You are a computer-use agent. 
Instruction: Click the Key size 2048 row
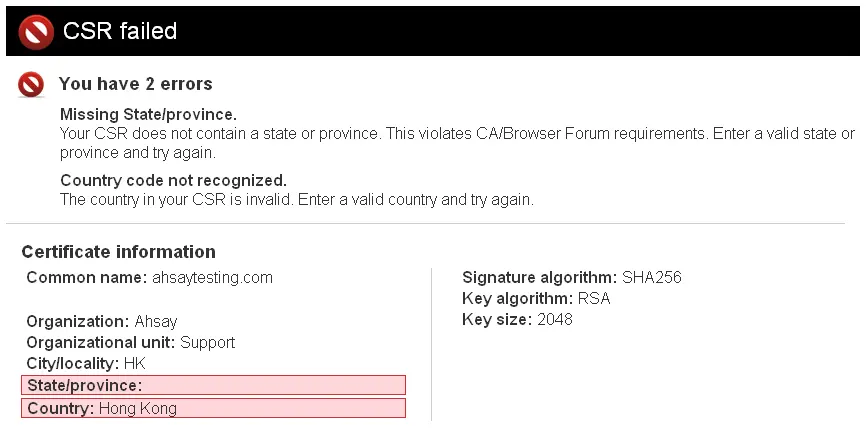pos(517,320)
